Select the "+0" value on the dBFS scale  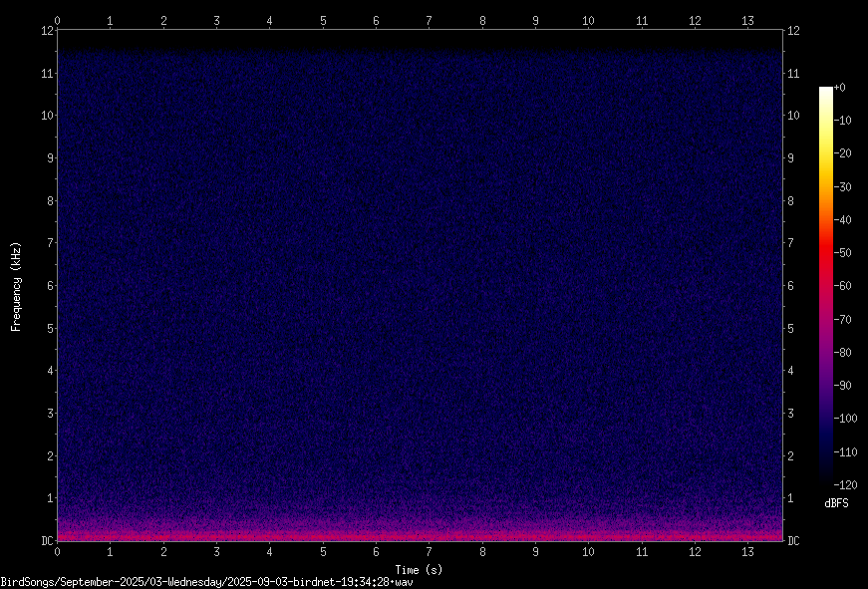840,88
